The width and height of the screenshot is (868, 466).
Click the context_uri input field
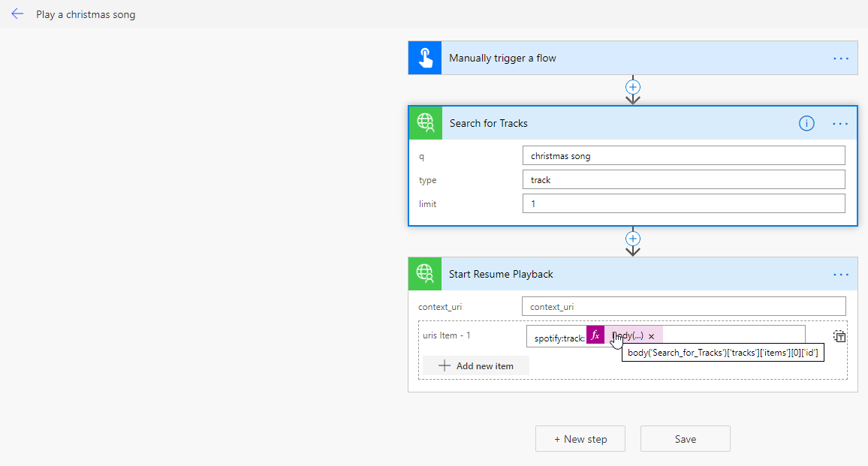pyautogui.click(x=683, y=307)
